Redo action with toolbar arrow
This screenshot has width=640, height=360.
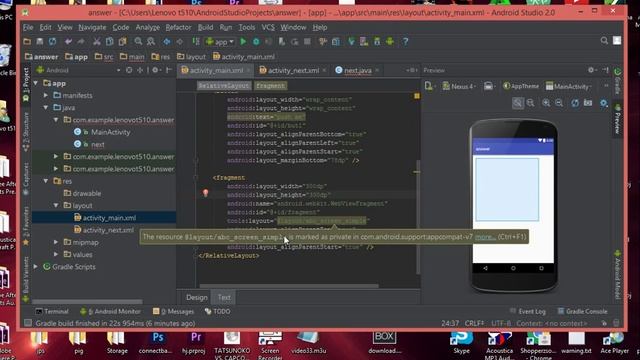point(81,42)
